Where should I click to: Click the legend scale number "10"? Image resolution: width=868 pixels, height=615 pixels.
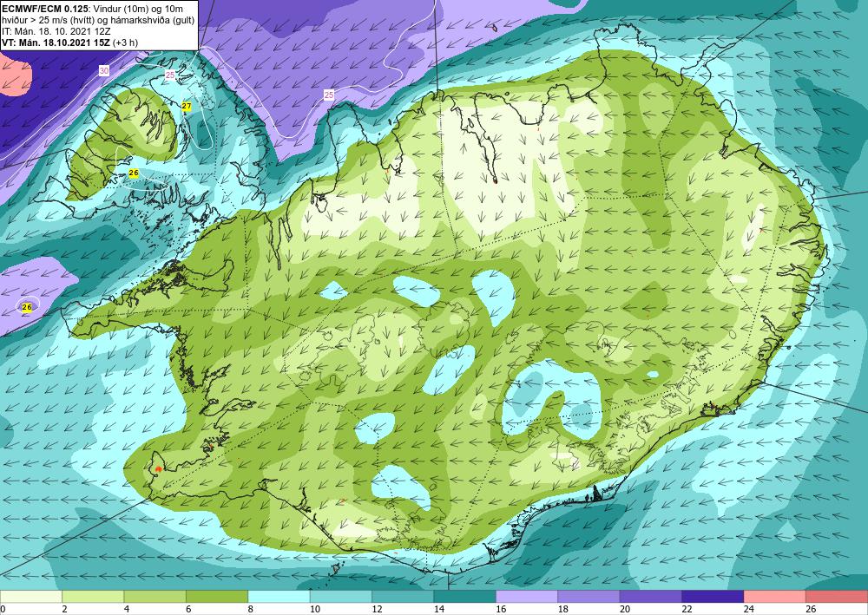pyautogui.click(x=314, y=609)
